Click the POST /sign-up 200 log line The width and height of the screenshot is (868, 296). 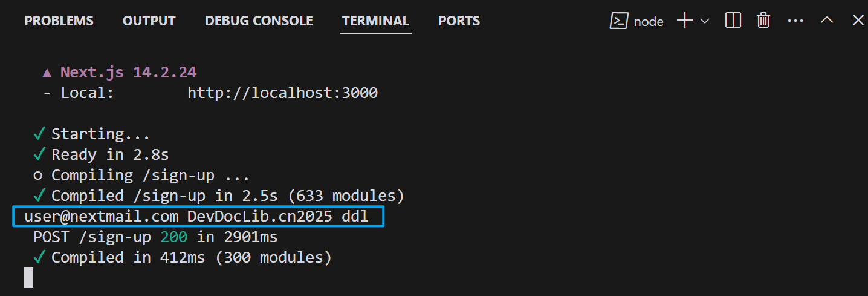point(155,237)
